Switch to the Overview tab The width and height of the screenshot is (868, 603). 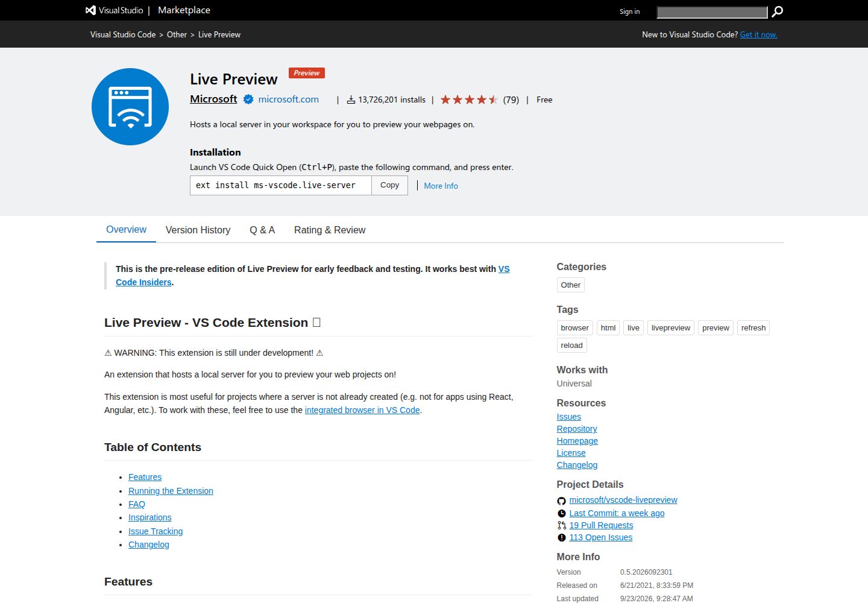pos(126,230)
